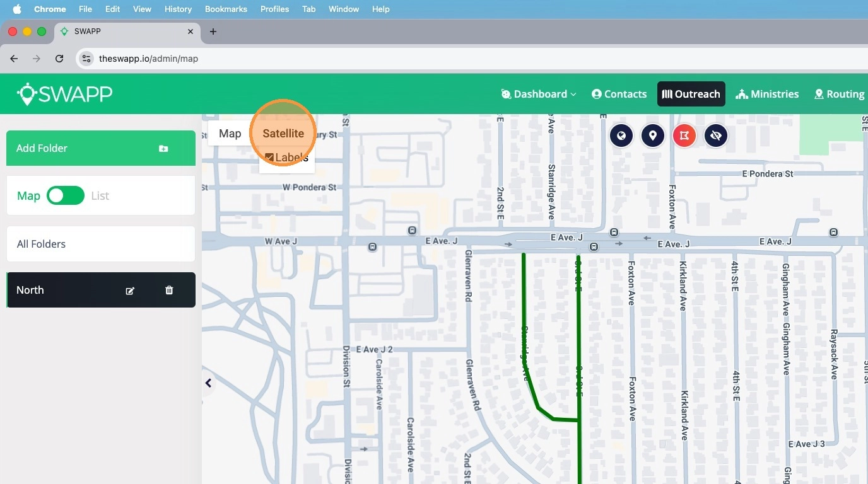
Task: Open the globe map view icon
Action: point(621,135)
